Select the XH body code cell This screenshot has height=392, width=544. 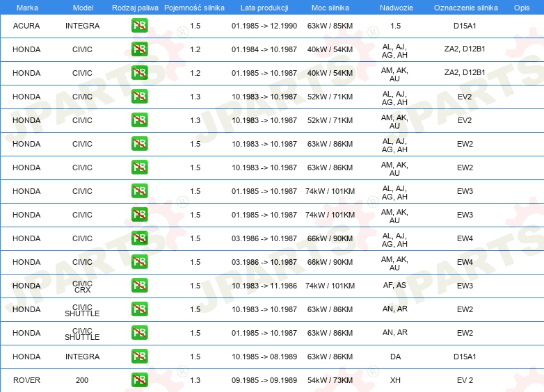(395, 380)
